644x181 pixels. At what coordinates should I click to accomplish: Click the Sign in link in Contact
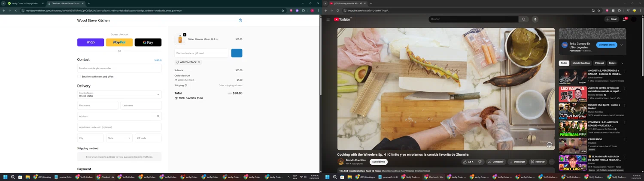point(158,60)
